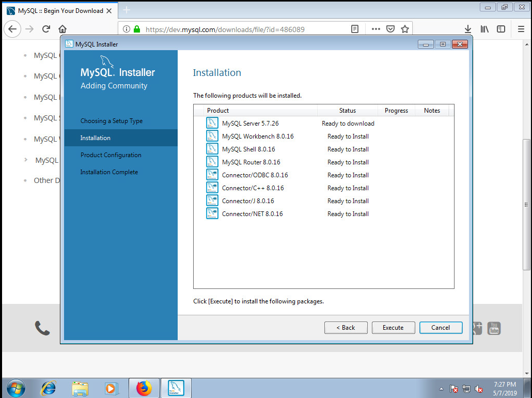Select the MySQL Begin Your Download tab
The width and height of the screenshot is (532, 398).
60,10
